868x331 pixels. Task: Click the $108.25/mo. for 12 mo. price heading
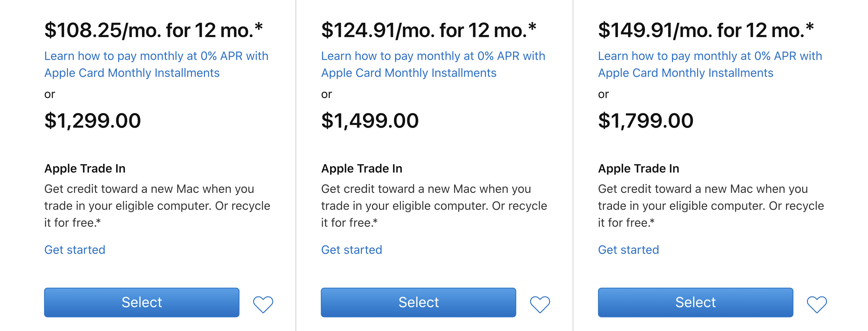point(154,30)
